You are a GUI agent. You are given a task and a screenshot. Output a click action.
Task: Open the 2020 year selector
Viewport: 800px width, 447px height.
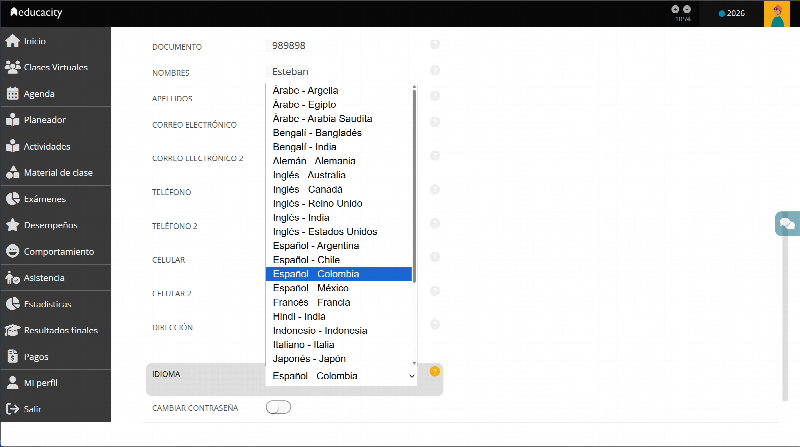732,13
